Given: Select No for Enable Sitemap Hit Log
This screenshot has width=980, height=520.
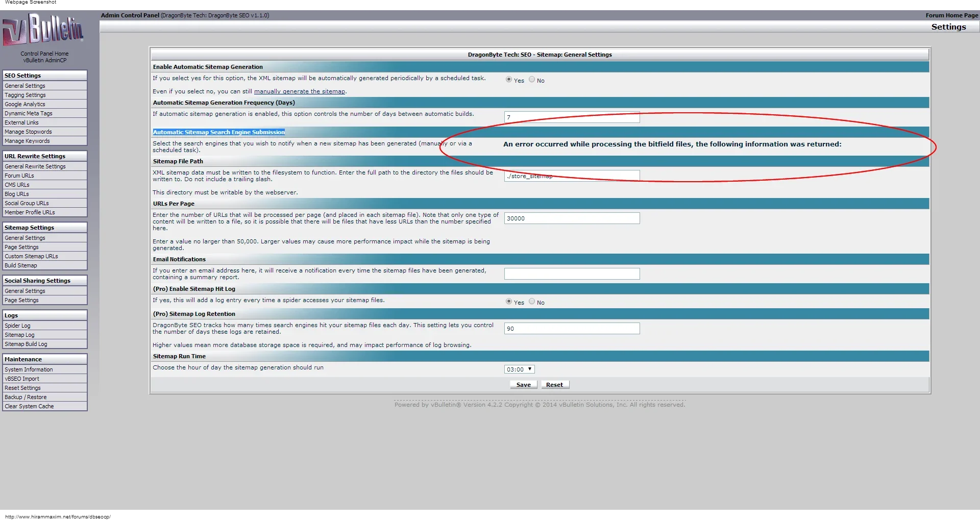Looking at the screenshot, I should [x=532, y=302].
